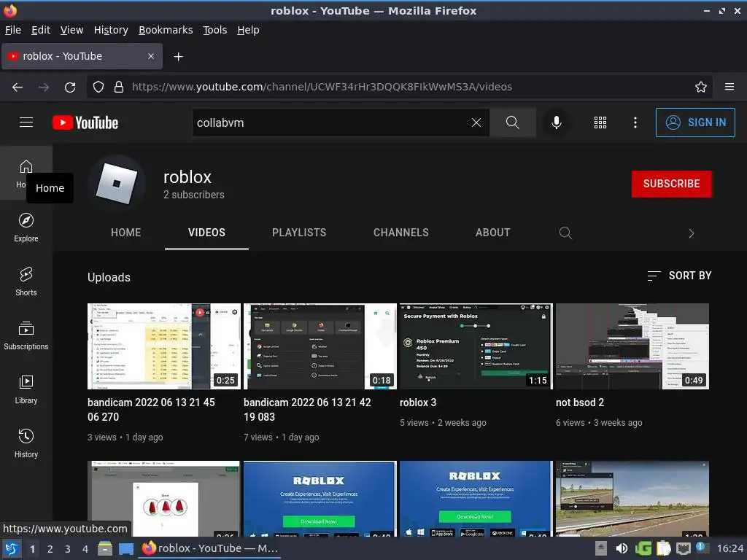Open the History menu in the menu bar
The height and width of the screenshot is (560, 747).
111,30
